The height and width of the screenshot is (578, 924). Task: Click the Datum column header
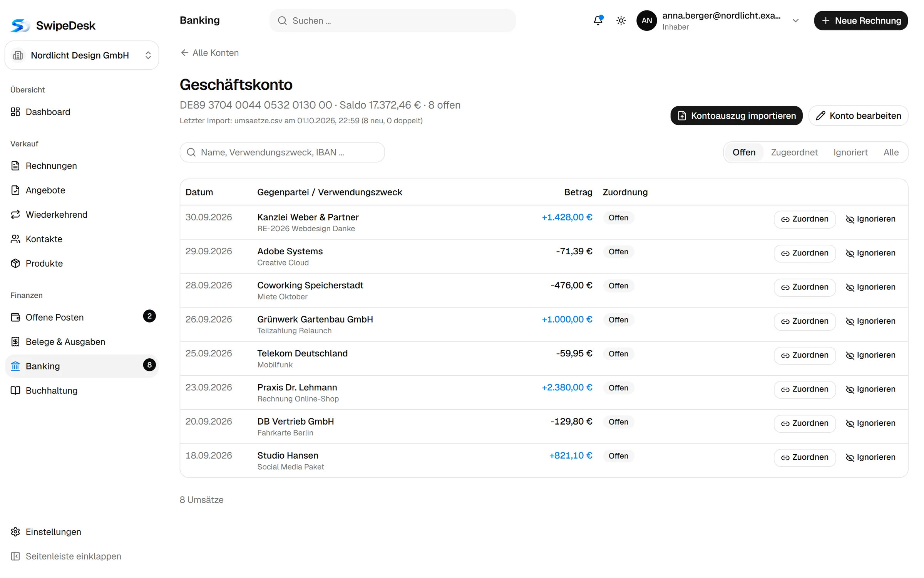199,192
